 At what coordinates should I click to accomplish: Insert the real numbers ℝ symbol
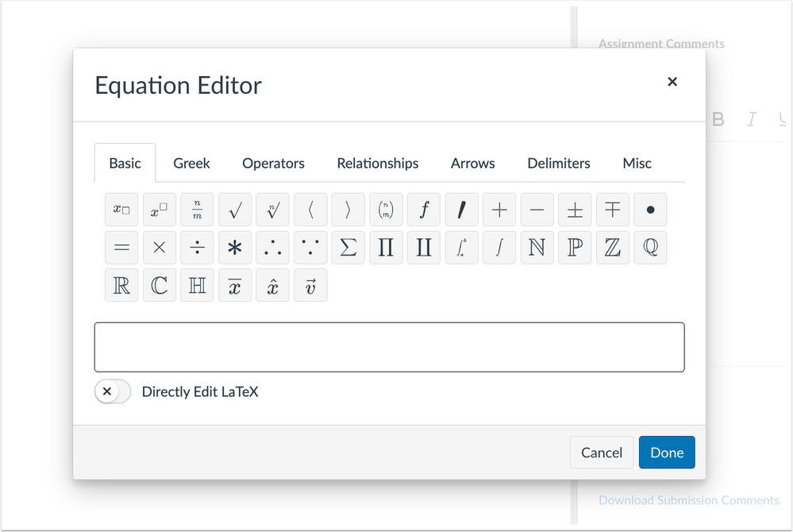121,286
